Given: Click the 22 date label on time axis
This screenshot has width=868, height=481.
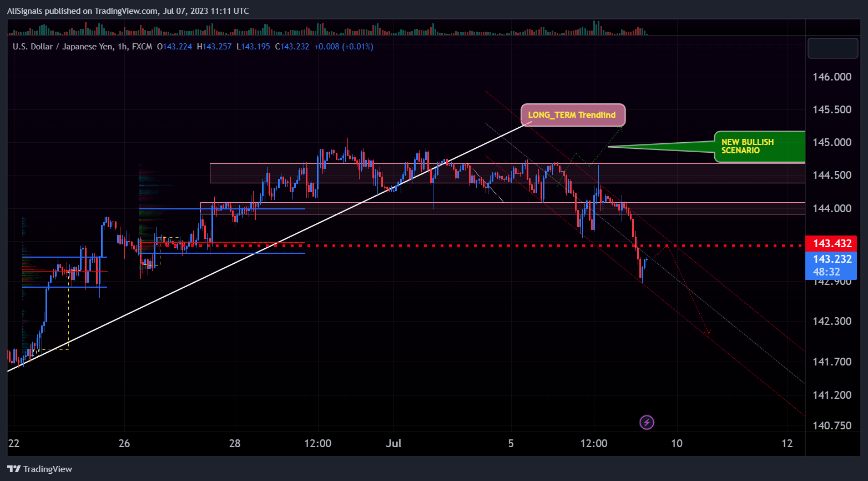Looking at the screenshot, I should [x=14, y=443].
